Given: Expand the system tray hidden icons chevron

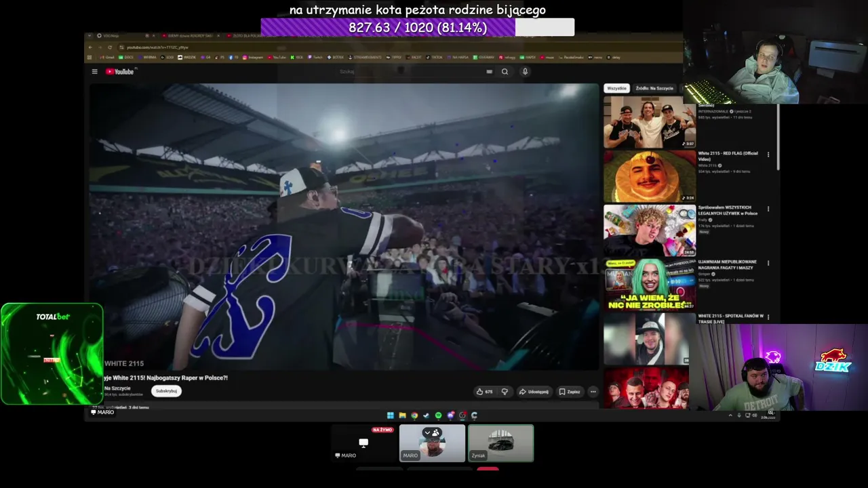Looking at the screenshot, I should [x=730, y=415].
